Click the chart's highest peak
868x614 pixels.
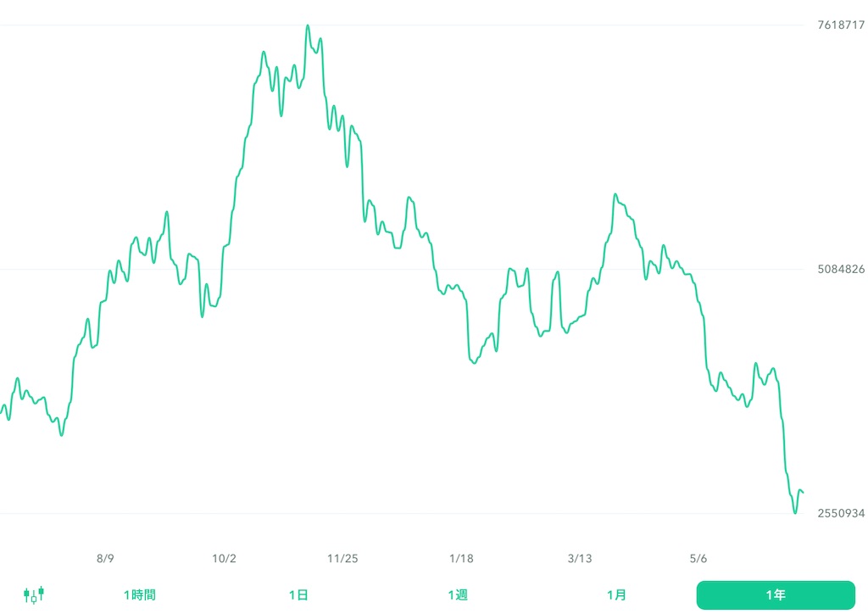pos(307,26)
